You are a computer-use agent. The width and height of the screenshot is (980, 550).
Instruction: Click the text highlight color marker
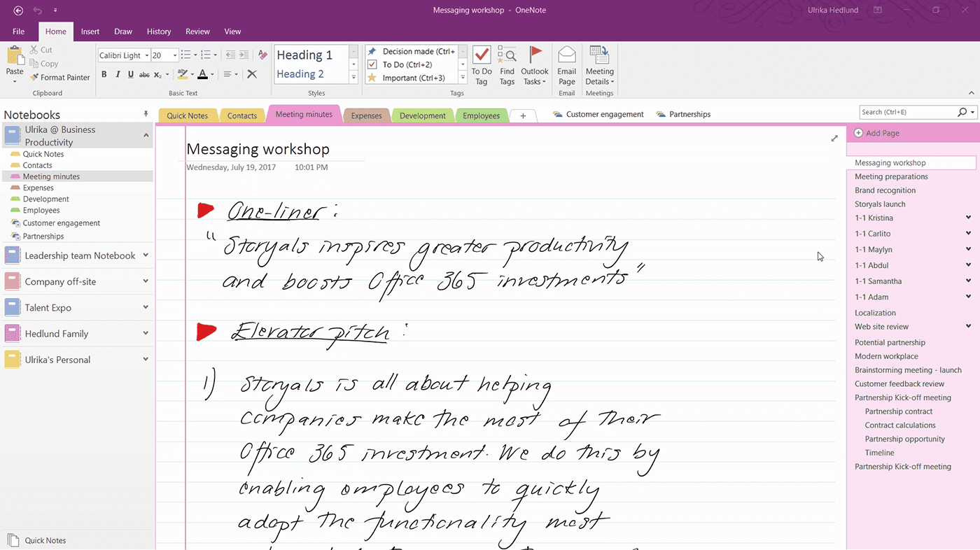182,74
